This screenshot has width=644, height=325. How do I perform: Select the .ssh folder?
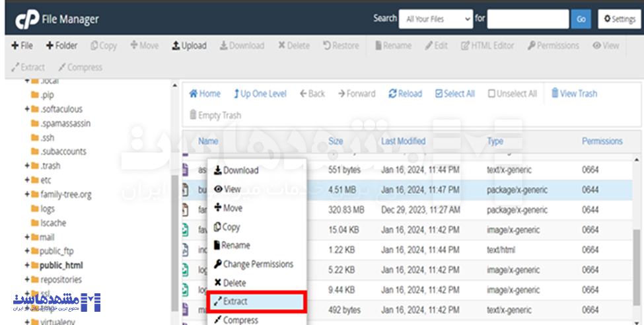pyautogui.click(x=43, y=137)
